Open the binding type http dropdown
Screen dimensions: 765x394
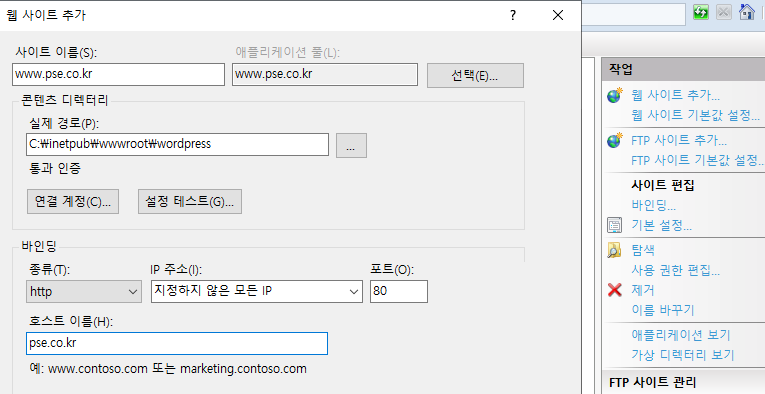(x=84, y=292)
